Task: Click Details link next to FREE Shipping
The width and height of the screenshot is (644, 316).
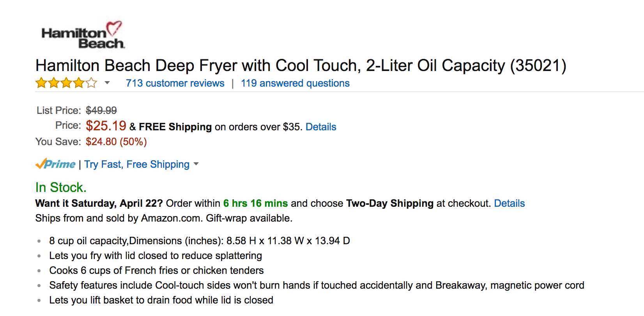Action: coord(321,127)
